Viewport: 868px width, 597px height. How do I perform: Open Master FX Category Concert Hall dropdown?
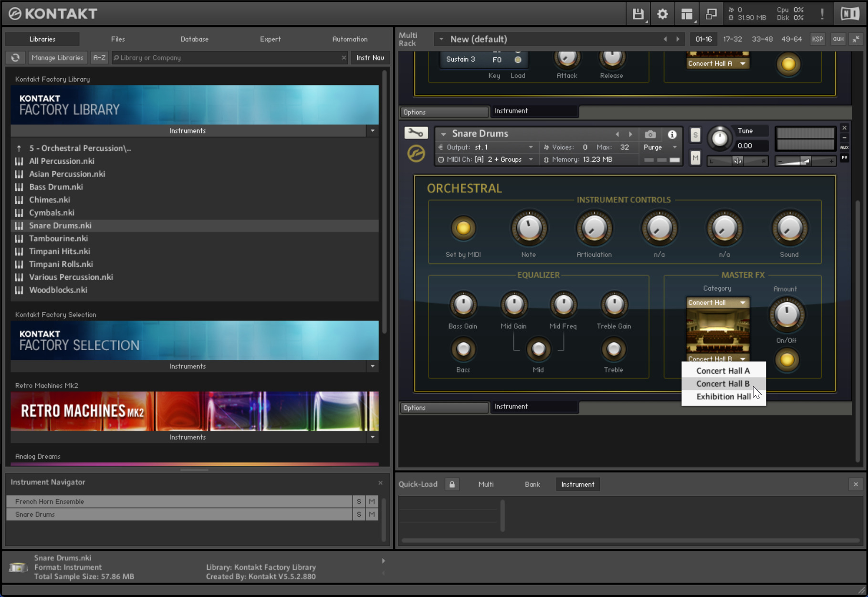coord(718,303)
